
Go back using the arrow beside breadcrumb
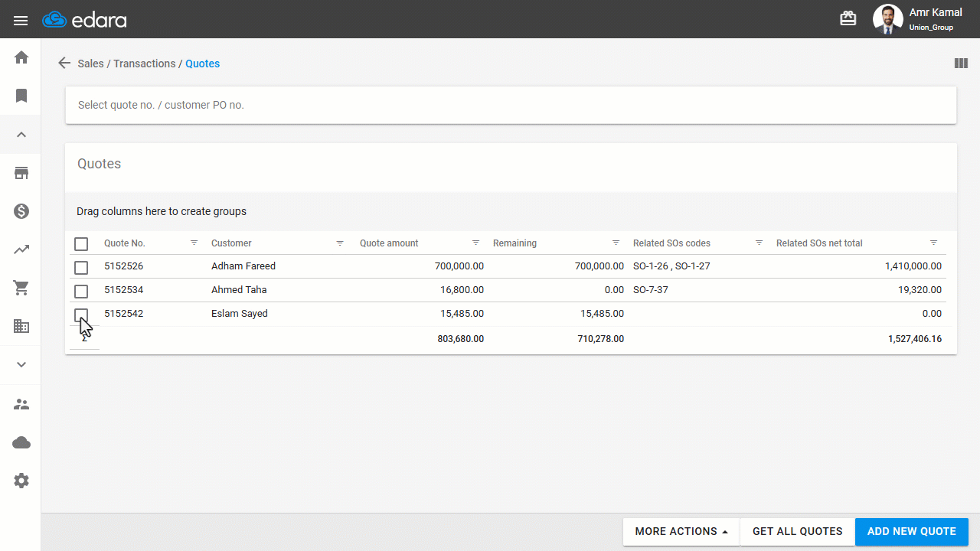tap(64, 64)
